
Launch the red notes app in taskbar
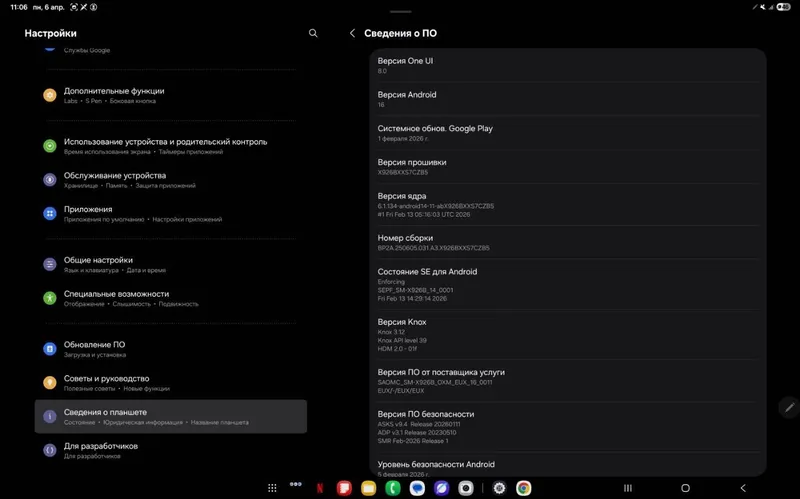click(344, 488)
